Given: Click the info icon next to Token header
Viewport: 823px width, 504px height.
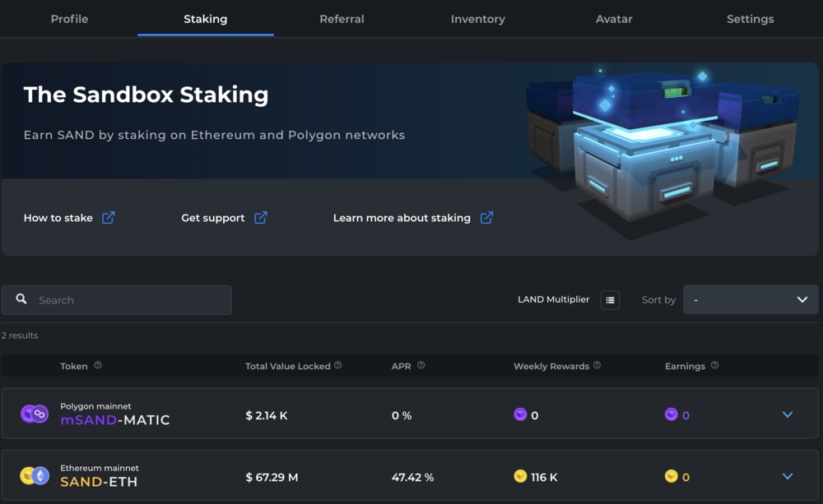Looking at the screenshot, I should 98,366.
